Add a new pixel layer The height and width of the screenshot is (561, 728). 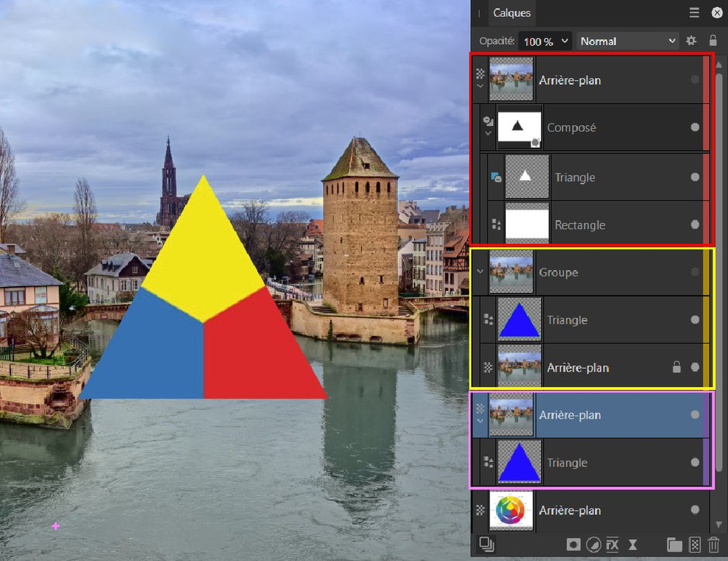pos(694,544)
